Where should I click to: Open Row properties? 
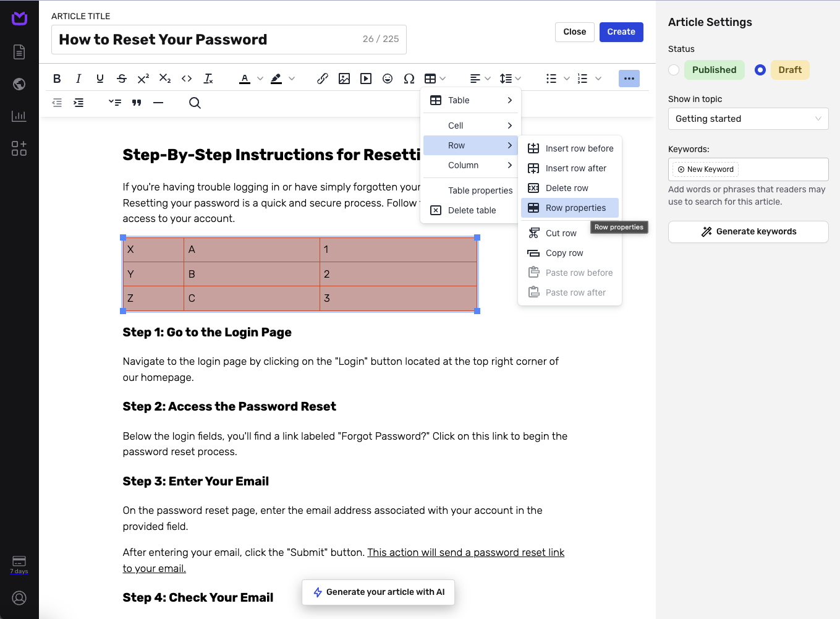coord(570,208)
